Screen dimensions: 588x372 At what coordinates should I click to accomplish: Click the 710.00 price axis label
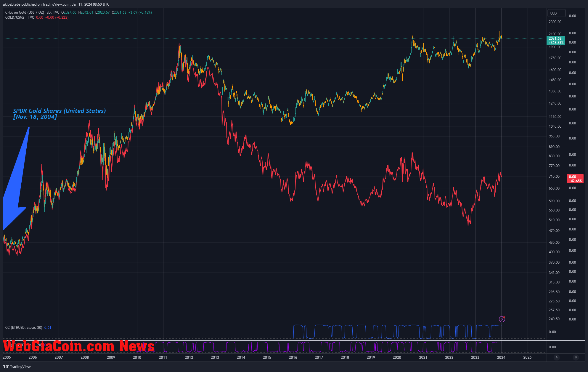554,177
